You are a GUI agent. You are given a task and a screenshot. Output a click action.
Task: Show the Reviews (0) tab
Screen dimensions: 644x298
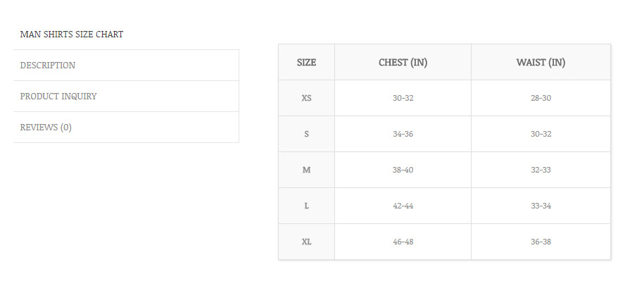(x=46, y=128)
